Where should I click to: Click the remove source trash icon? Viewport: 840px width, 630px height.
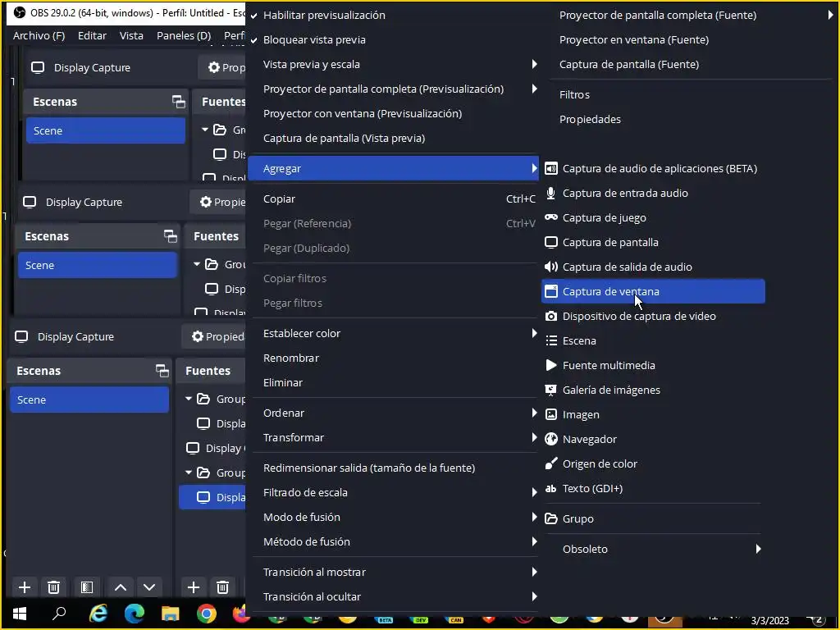point(223,587)
